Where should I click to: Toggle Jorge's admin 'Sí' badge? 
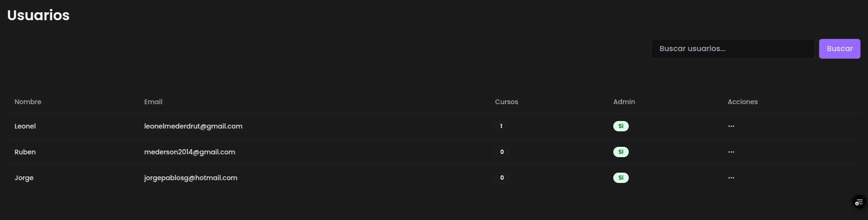621,178
